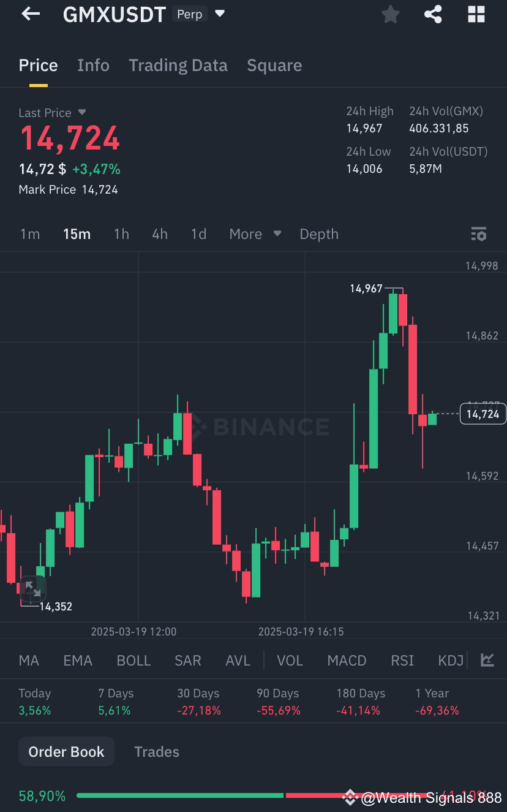The image size is (507, 812).
Task: Open the Depth view
Action: click(x=319, y=233)
